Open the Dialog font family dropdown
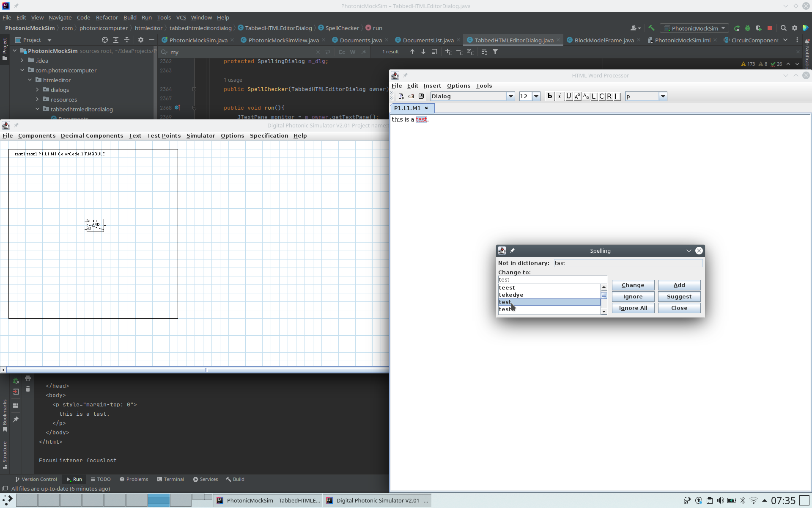 pyautogui.click(x=511, y=97)
